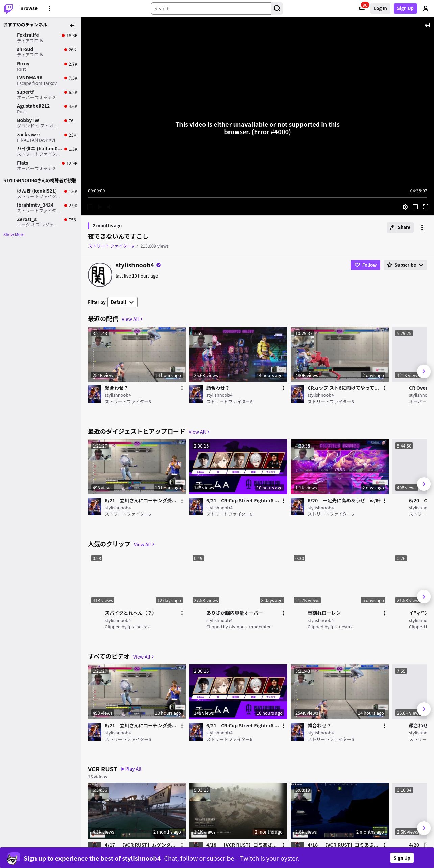The height and width of the screenshot is (868, 434).
Task: Open けんき (kenki521) channel in sidebar
Action: point(41,193)
